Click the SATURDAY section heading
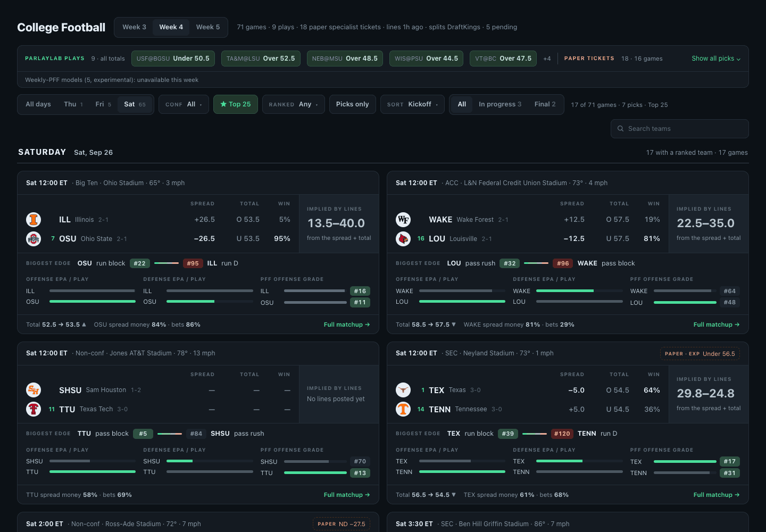766x532 pixels. 42,152
